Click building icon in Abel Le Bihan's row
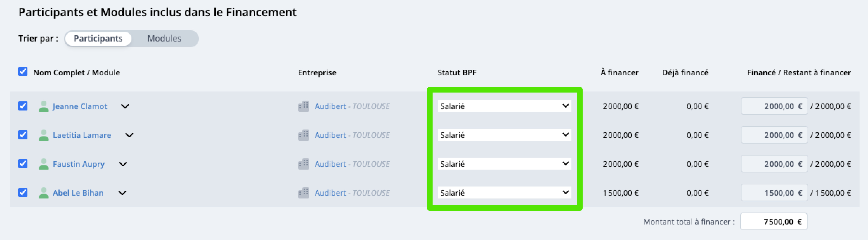The image size is (868, 240). (x=303, y=193)
